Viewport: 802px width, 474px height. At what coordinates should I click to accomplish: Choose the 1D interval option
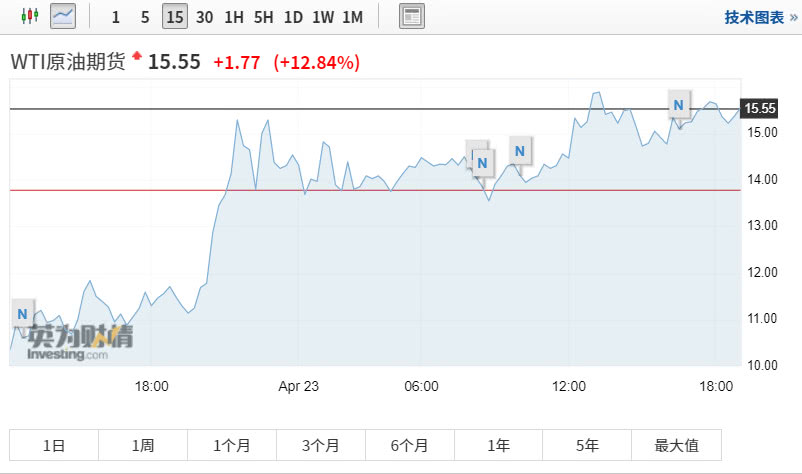click(293, 17)
